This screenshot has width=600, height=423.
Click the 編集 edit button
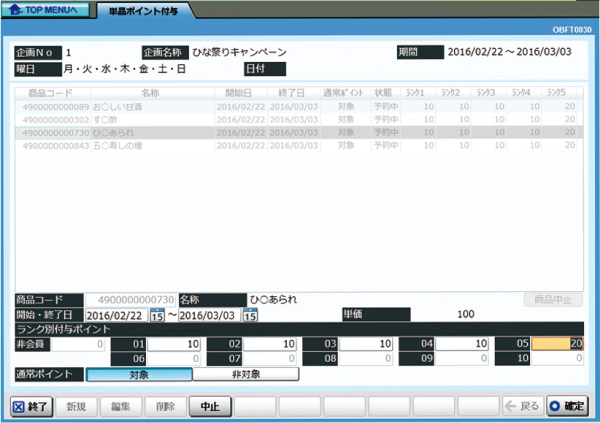coord(121,407)
